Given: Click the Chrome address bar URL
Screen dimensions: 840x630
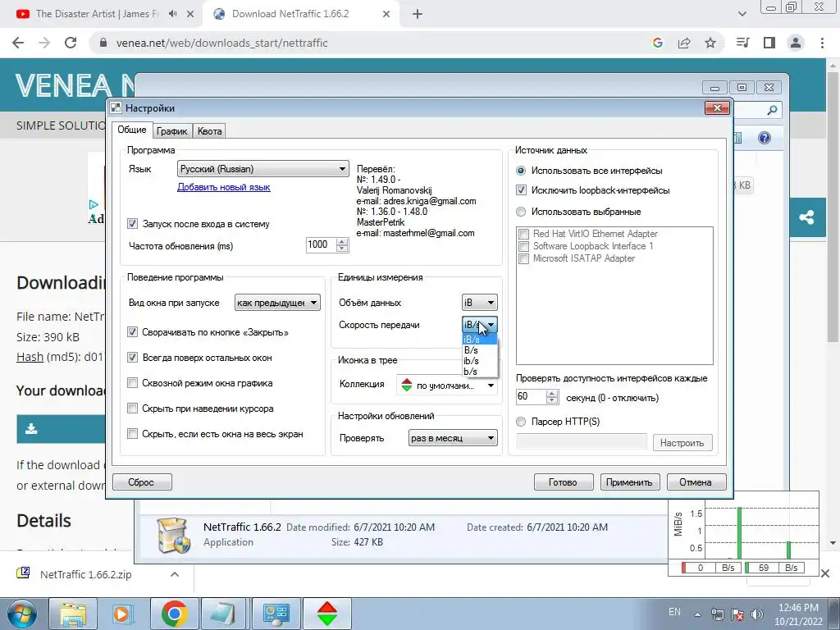Looking at the screenshot, I should pos(221,43).
